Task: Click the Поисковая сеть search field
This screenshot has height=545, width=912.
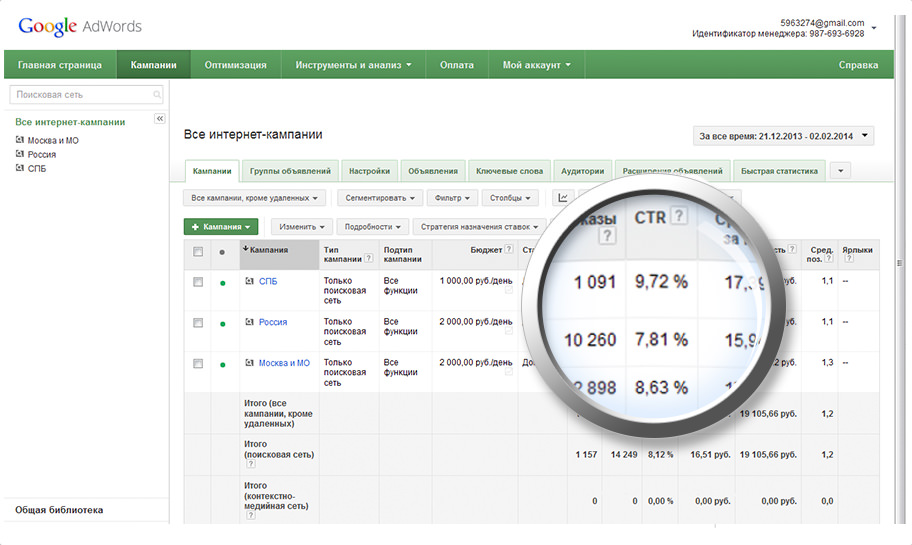Action: click(86, 94)
